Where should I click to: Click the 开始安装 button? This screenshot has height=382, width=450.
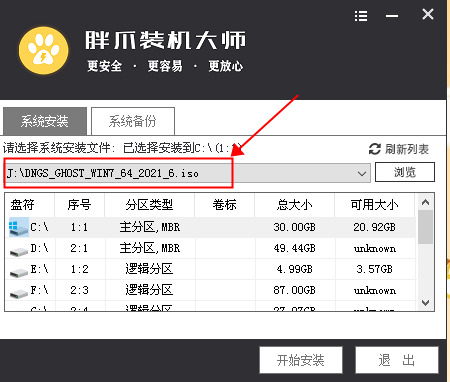click(x=301, y=360)
